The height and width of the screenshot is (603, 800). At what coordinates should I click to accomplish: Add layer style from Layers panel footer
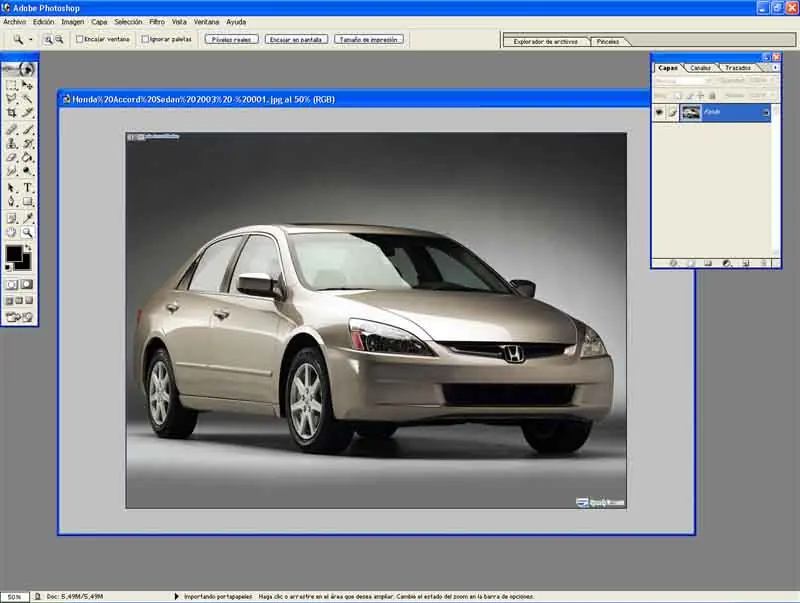[673, 263]
